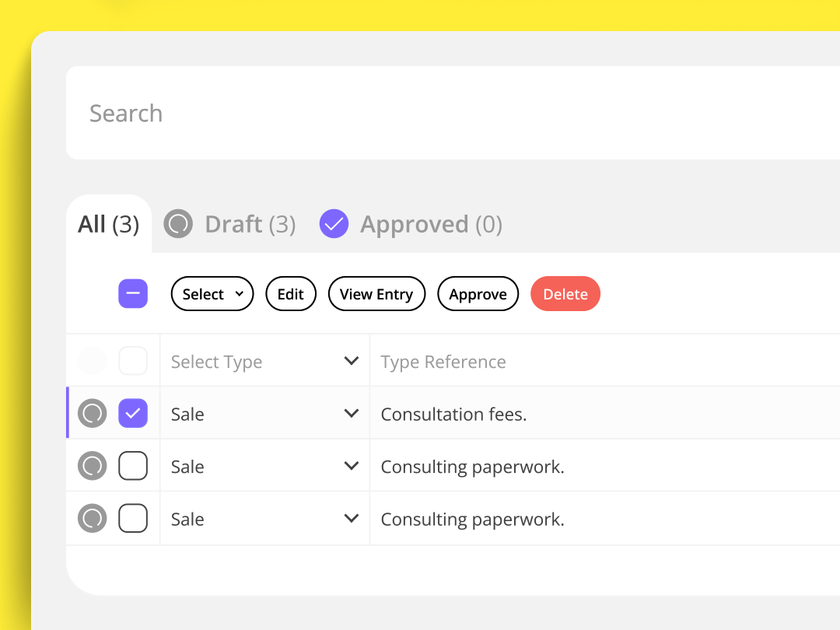Click the Approve button

[x=478, y=293]
